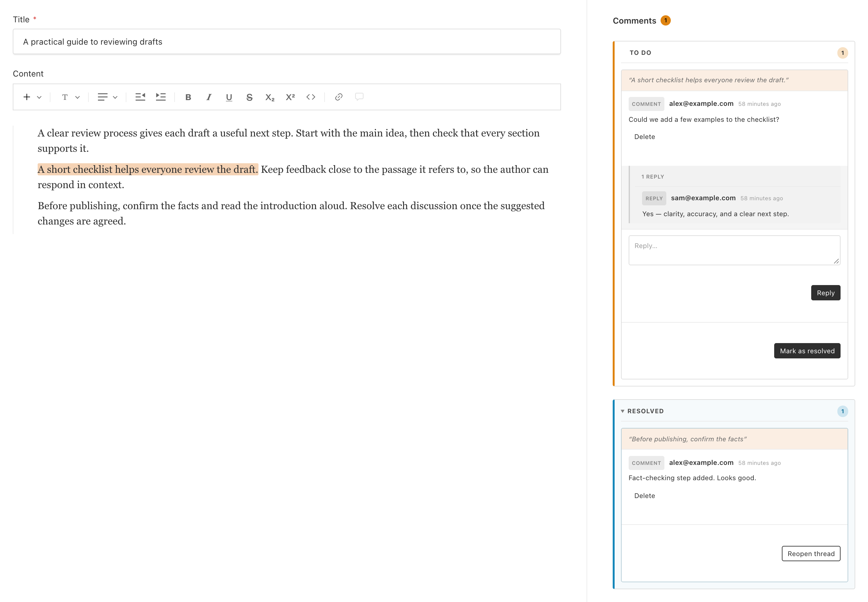Click the 1 Reply label
This screenshot has width=868, height=602.
pos(652,177)
